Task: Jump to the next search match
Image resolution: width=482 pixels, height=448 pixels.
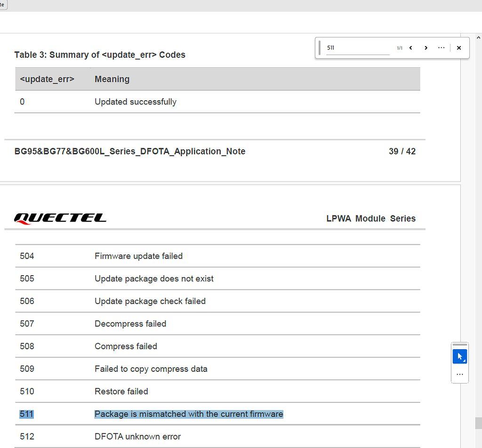Action: (x=426, y=48)
